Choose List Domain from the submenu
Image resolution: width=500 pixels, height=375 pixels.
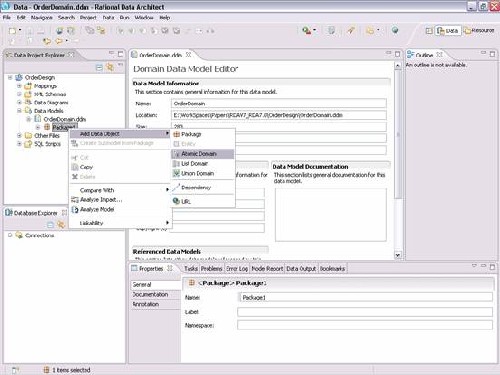pos(203,164)
